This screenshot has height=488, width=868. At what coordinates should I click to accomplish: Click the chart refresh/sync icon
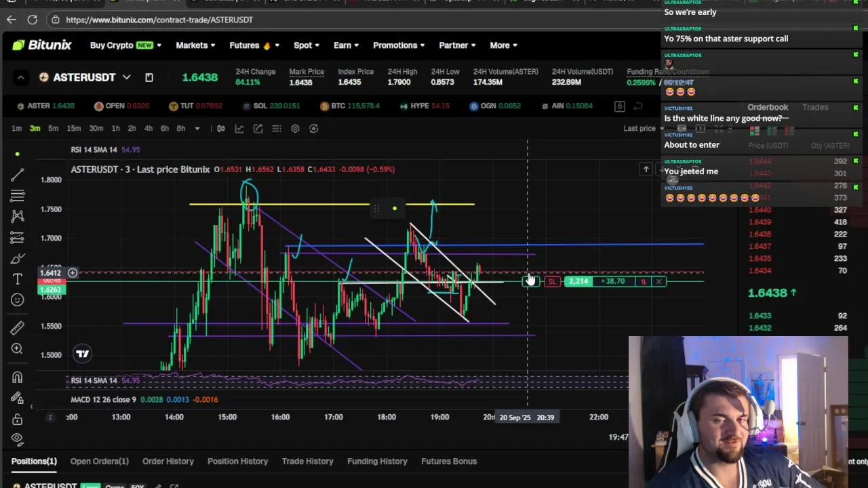(313, 128)
